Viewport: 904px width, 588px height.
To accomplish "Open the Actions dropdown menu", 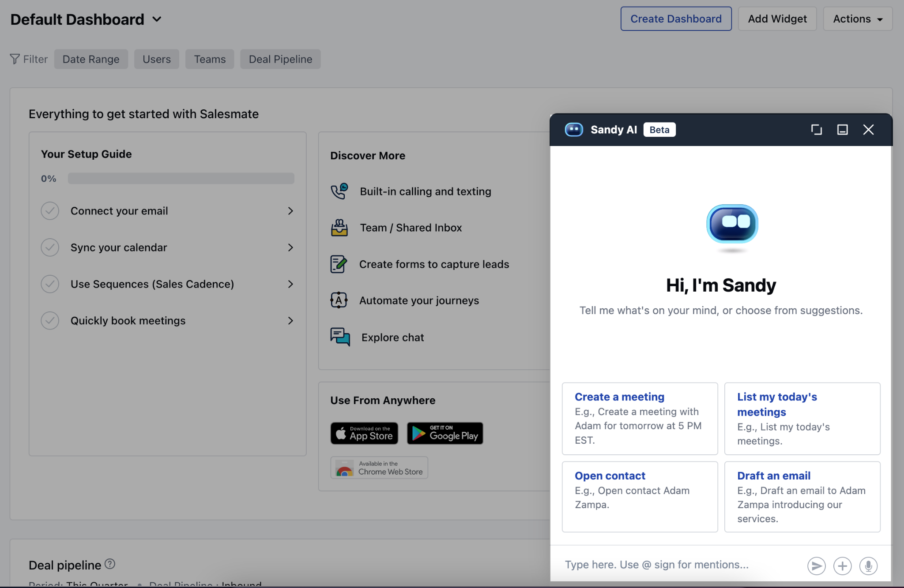I will pos(858,19).
